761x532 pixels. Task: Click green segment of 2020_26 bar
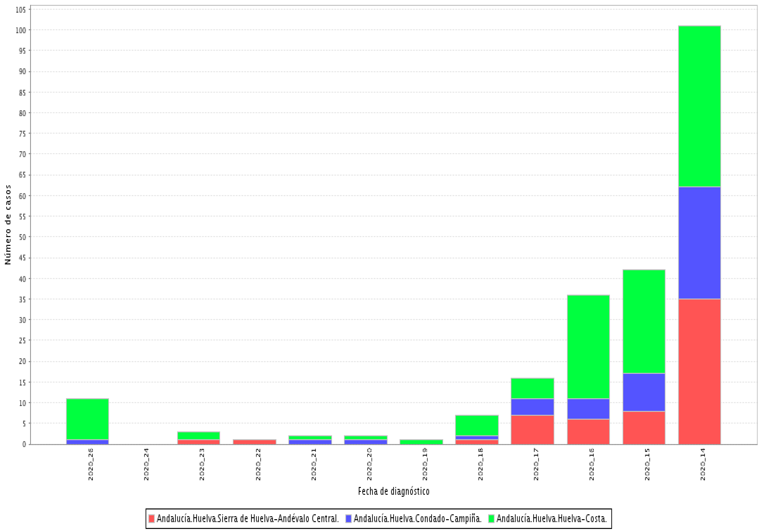(x=87, y=419)
